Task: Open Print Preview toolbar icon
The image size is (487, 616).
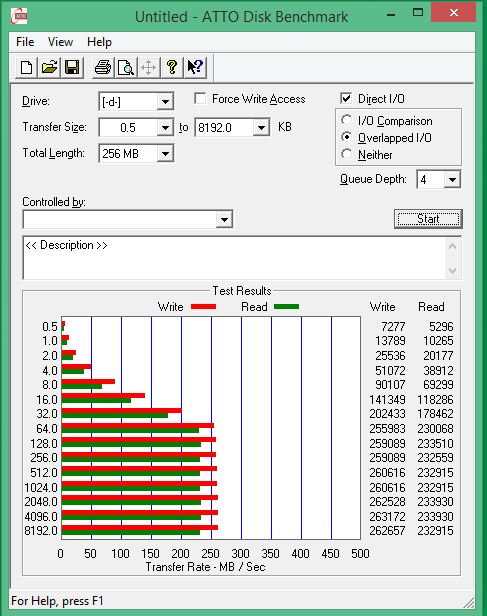Action: click(126, 67)
